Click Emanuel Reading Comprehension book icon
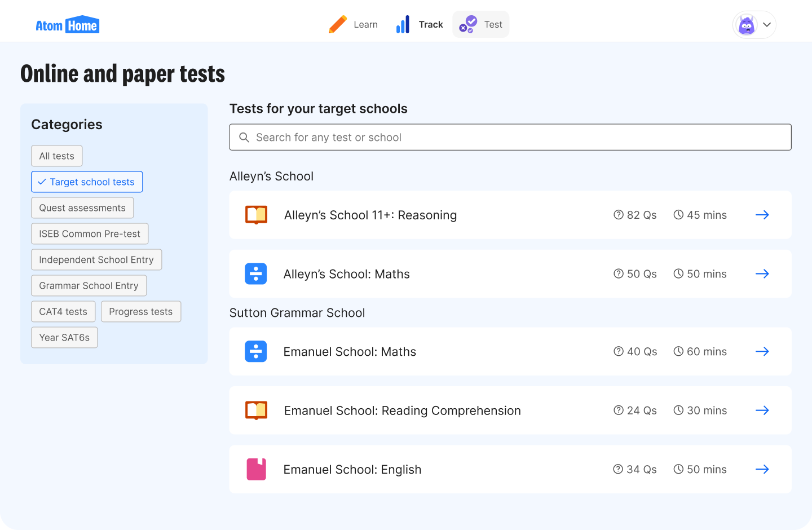Image resolution: width=812 pixels, height=530 pixels. tap(256, 410)
